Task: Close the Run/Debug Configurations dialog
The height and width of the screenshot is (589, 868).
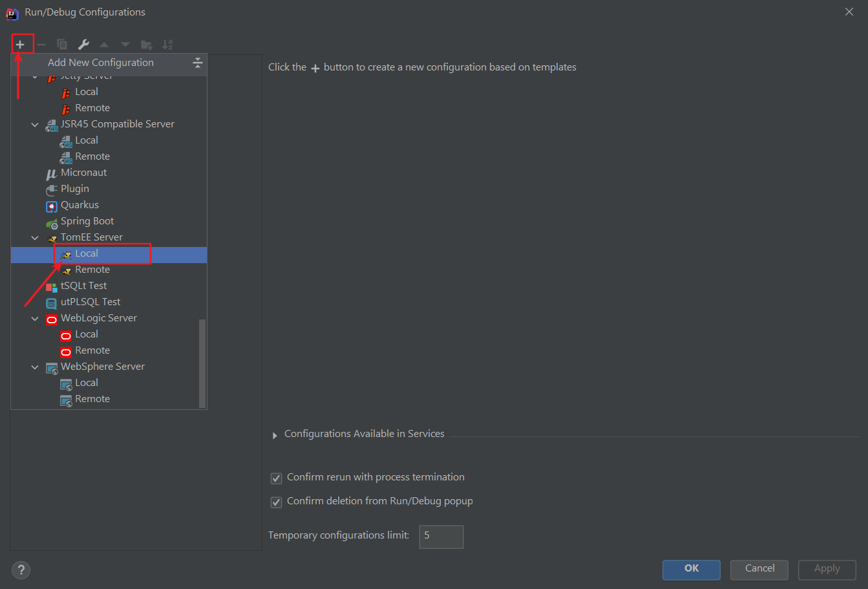Action: tap(849, 12)
